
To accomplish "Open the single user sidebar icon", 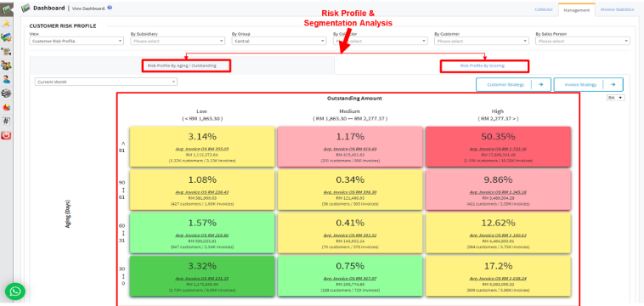I will 6,79.
